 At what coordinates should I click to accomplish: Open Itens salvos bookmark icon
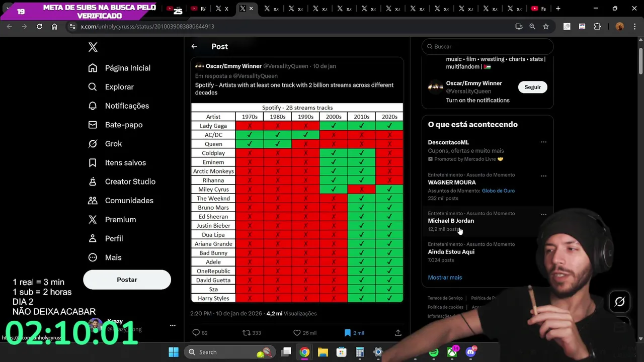pyautogui.click(x=93, y=162)
